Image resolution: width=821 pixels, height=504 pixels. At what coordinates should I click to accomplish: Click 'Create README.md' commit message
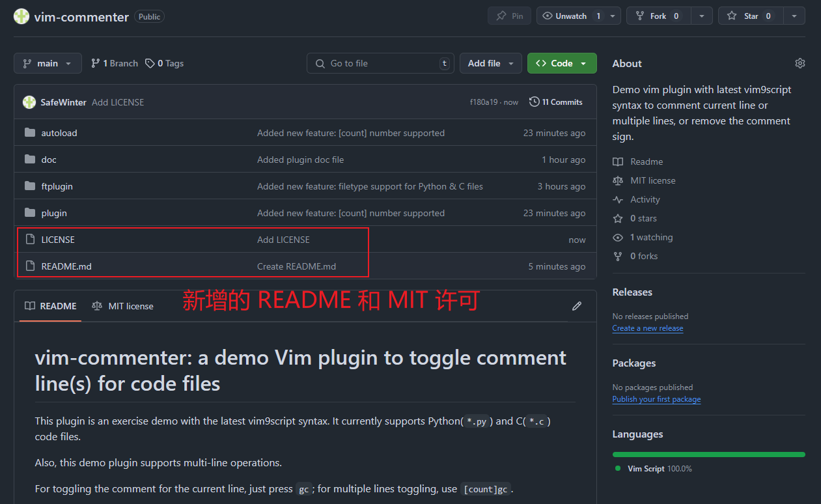[296, 266]
